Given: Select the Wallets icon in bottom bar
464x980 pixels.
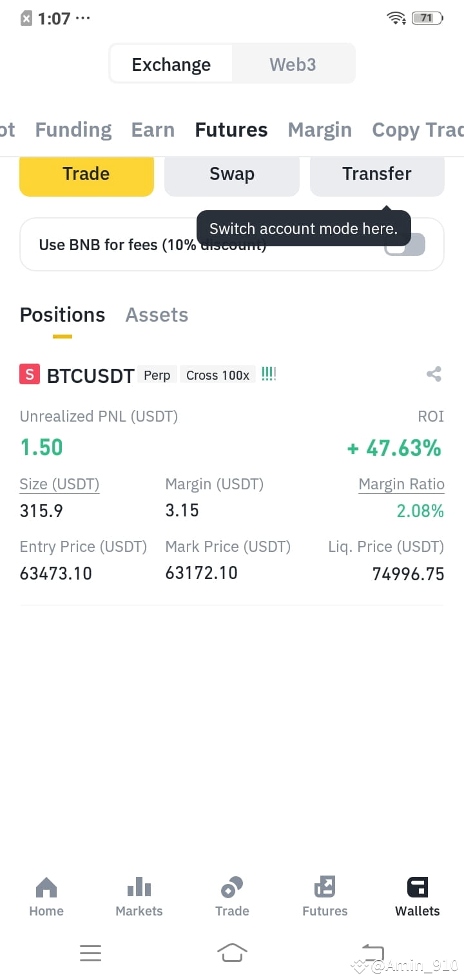Looking at the screenshot, I should [x=418, y=888].
